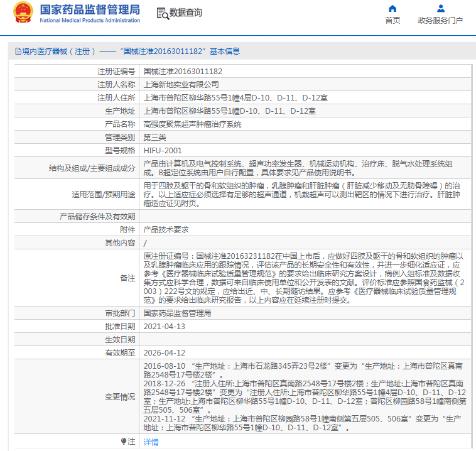The height and width of the screenshot is (451, 476).
Task: Click the 首页 house icon
Action: 392,9
